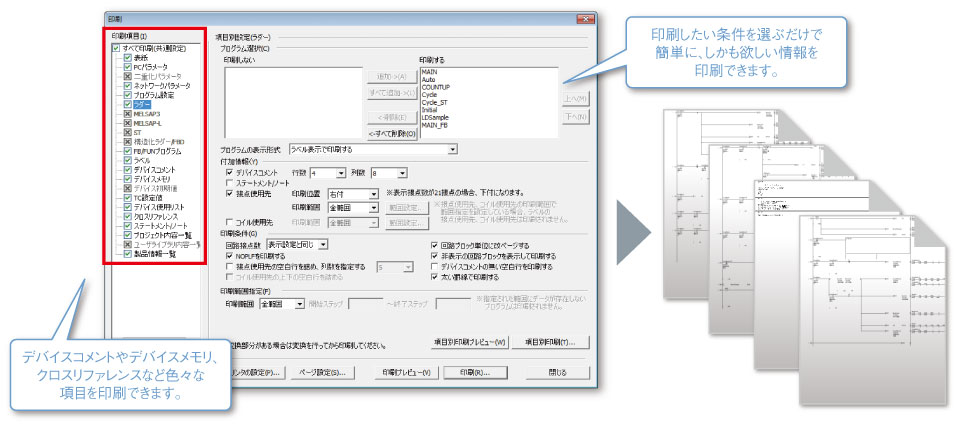960x428 pixels.
Task: Toggle checkbox icon beside PCパラメータ
Action: coord(127,67)
